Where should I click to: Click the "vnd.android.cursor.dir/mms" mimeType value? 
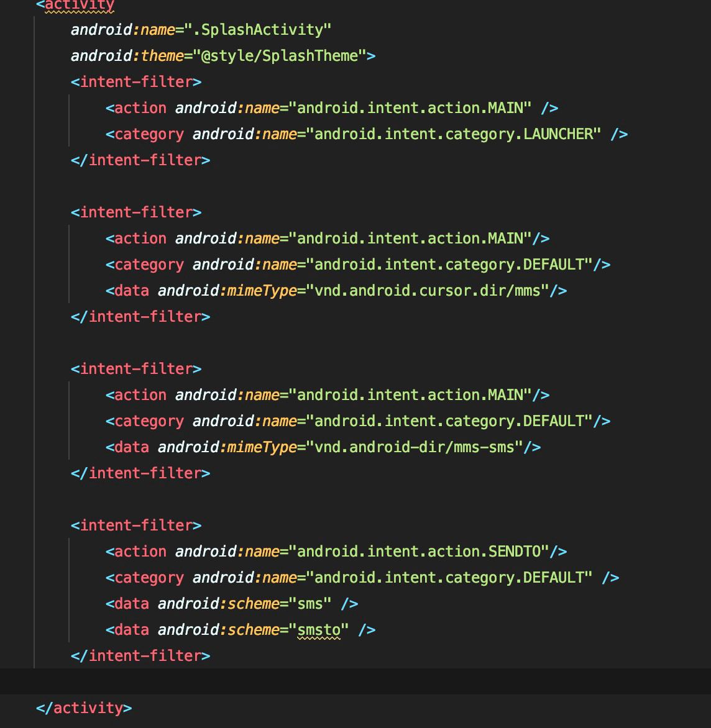tap(427, 291)
